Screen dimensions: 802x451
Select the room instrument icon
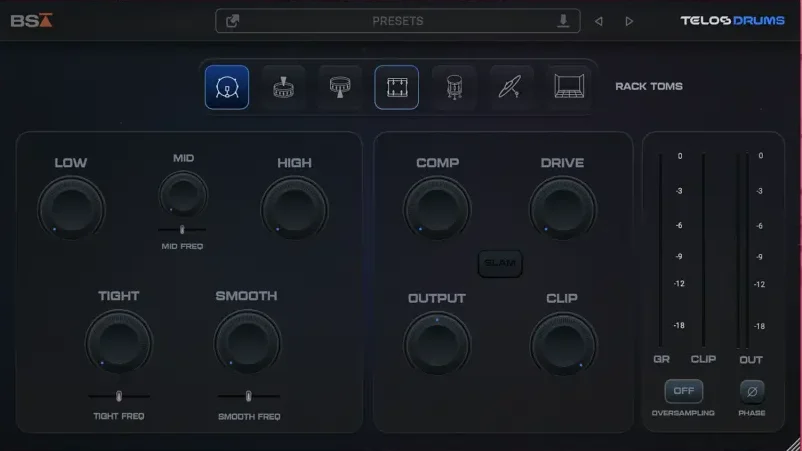(569, 87)
